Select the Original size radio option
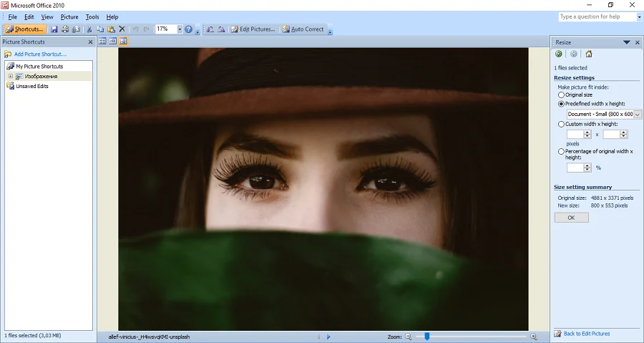The image size is (644, 343). [561, 95]
